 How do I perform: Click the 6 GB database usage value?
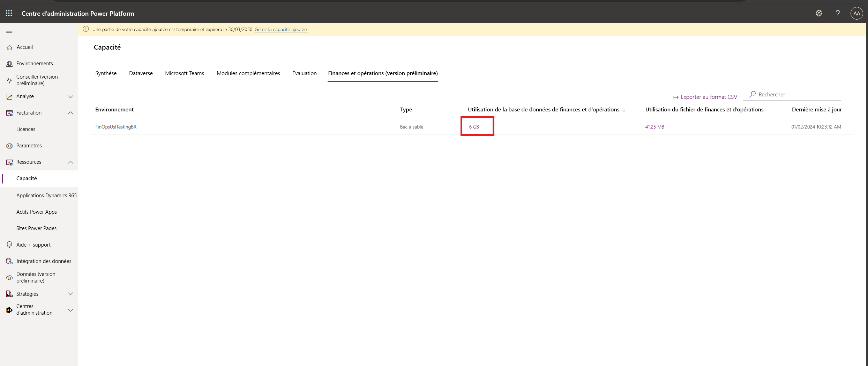(x=474, y=127)
